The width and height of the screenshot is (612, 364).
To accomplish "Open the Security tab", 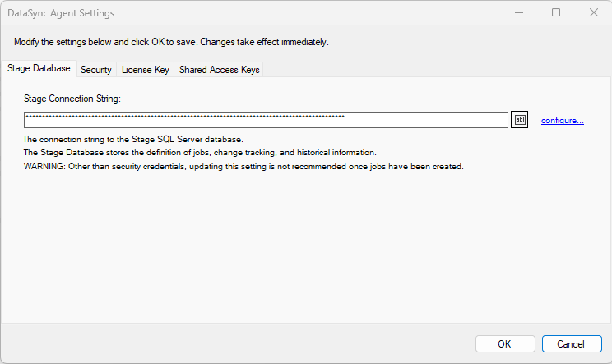I will [96, 70].
